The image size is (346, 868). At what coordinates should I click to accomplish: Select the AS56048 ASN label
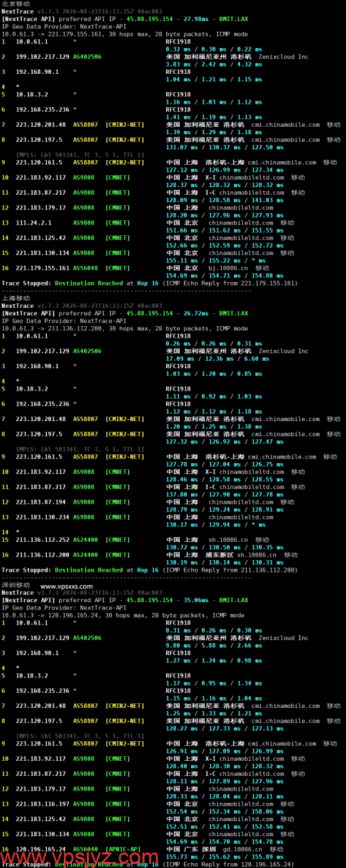85,269
